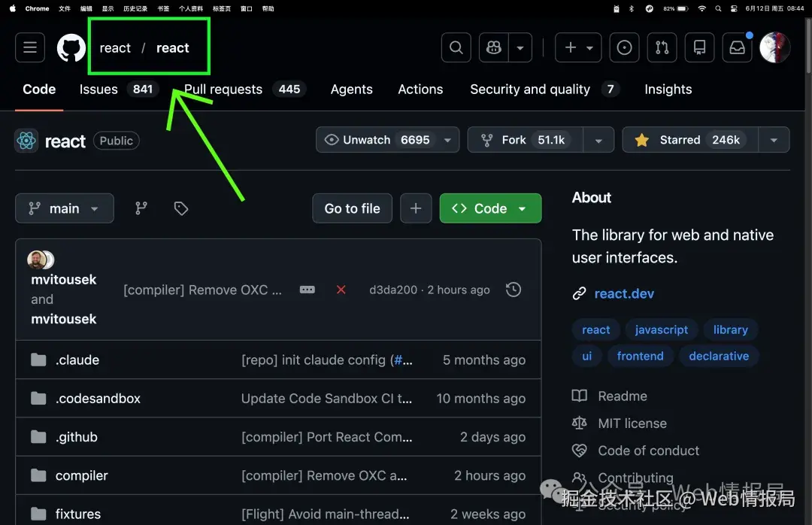The height and width of the screenshot is (525, 812).
Task: Open the macOS Apple menu
Action: [13, 8]
